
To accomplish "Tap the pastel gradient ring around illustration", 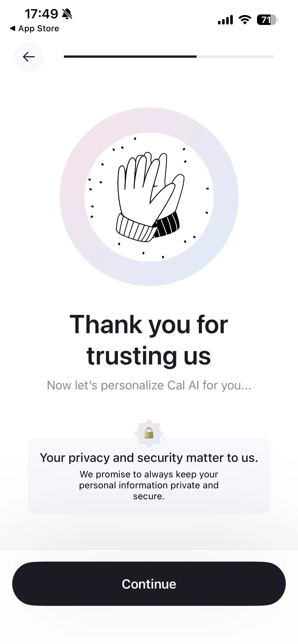I will click(72, 197).
